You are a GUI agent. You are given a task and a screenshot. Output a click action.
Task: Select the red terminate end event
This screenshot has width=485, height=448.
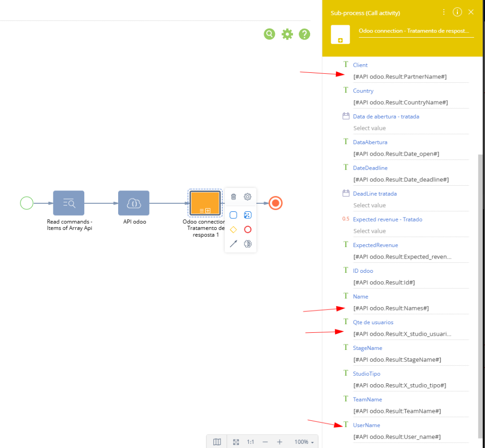(x=275, y=203)
